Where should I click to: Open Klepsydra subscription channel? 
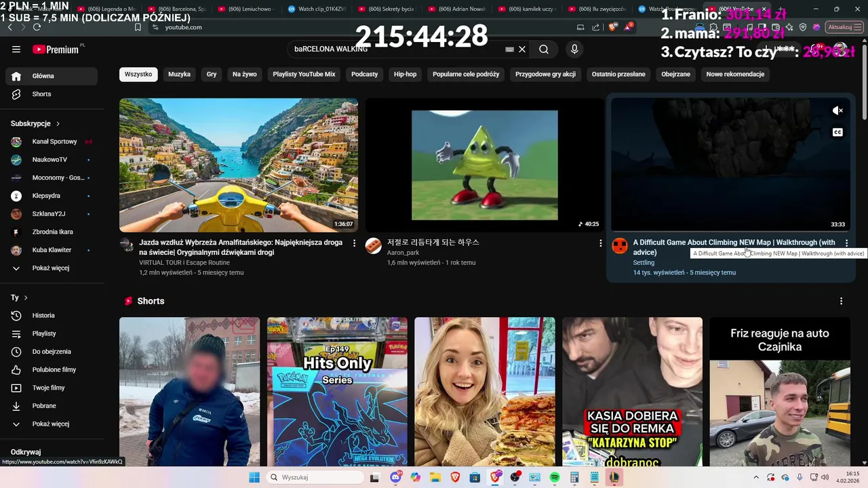(x=52, y=196)
